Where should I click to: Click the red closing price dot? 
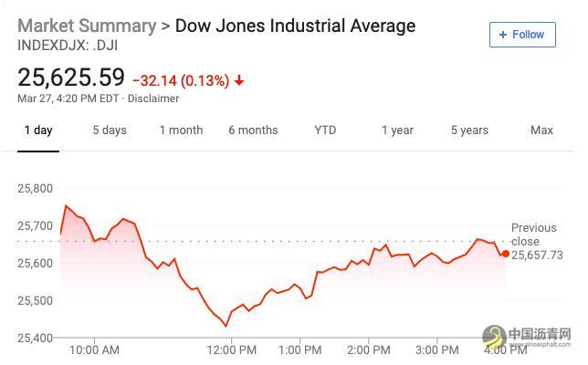(506, 254)
